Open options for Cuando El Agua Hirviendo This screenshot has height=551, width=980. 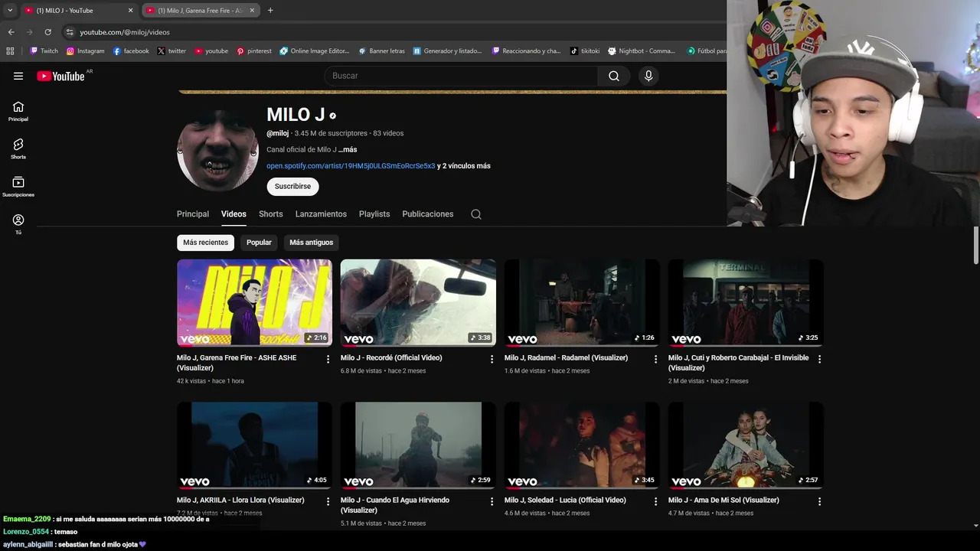click(x=492, y=501)
